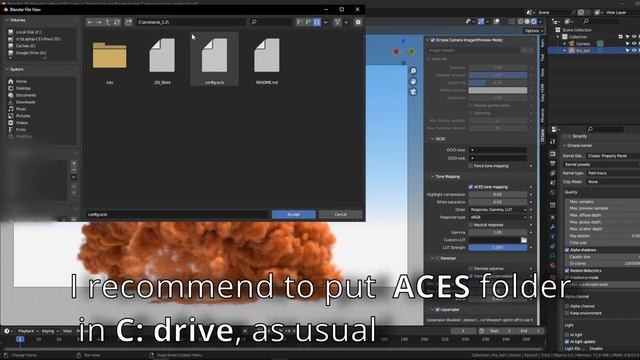The height and width of the screenshot is (360, 640).
Task: Toggle Nested dielectrics checkbox
Action: [567, 271]
